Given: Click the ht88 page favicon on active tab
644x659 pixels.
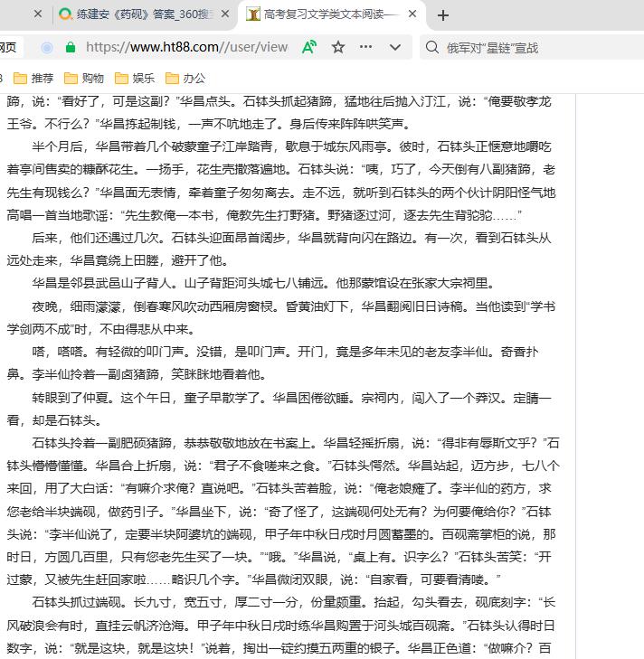Looking at the screenshot, I should pyautogui.click(x=252, y=14).
